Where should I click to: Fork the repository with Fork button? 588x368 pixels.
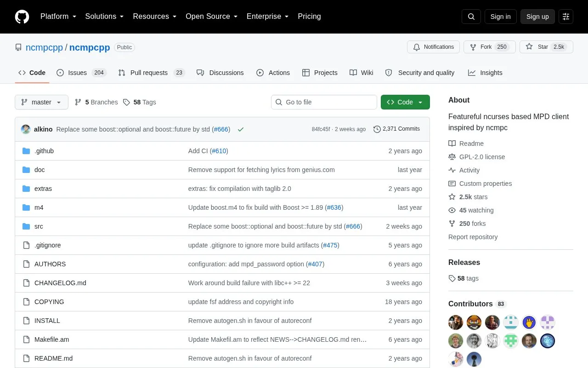point(490,47)
